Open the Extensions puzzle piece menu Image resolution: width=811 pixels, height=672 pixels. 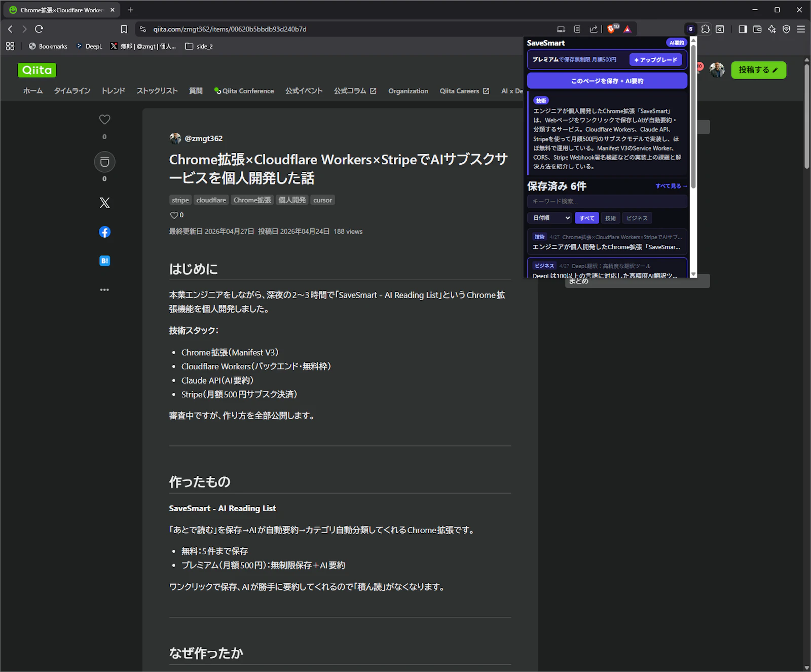705,29
